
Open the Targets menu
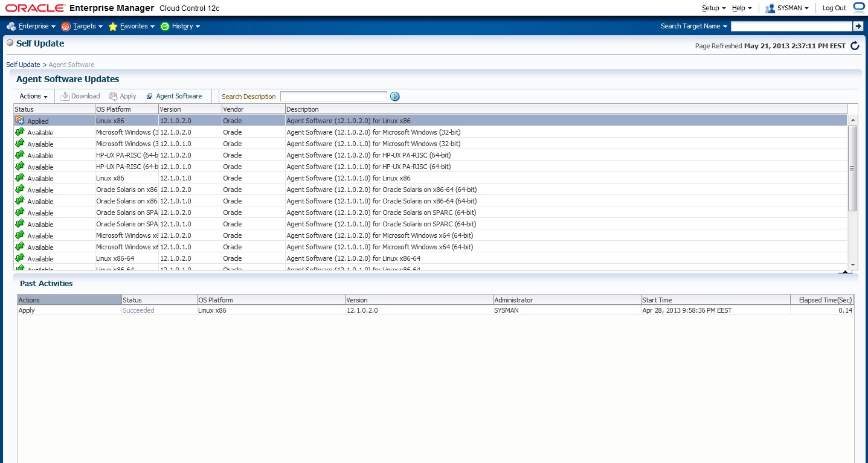[82, 27]
